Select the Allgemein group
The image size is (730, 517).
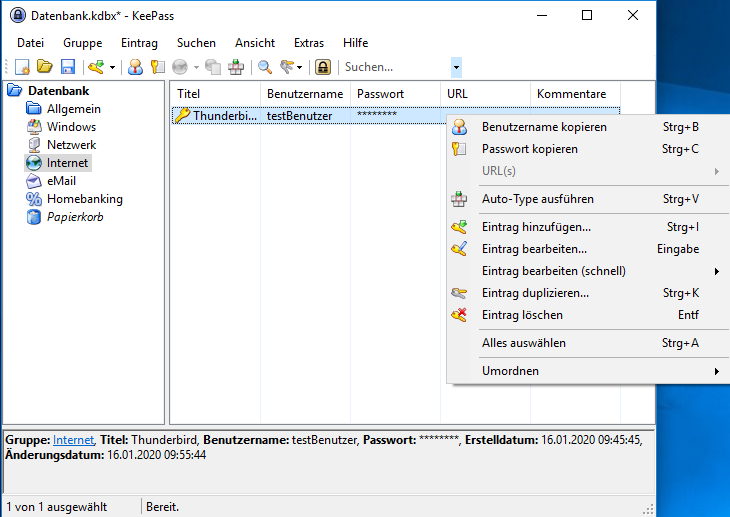coord(74,109)
